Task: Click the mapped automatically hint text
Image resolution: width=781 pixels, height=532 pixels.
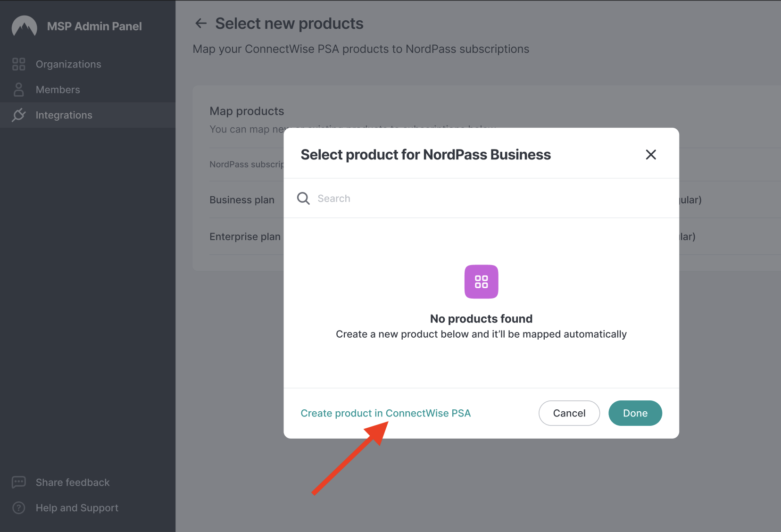Action: click(x=481, y=334)
